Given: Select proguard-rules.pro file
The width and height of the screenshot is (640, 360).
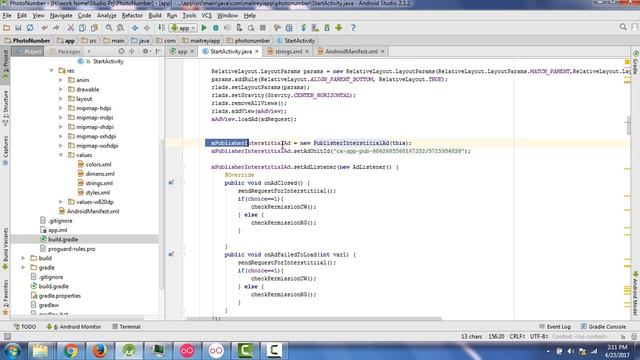Looking at the screenshot, I should click(68, 249).
